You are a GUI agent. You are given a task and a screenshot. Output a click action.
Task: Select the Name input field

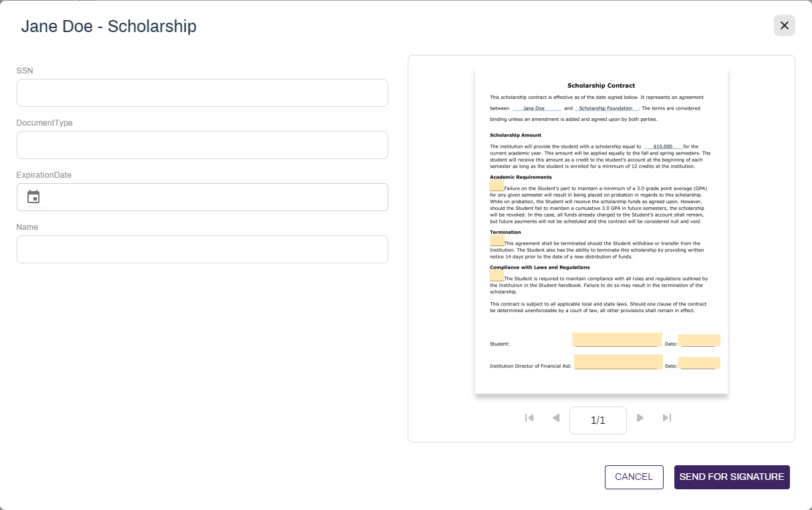(x=202, y=249)
